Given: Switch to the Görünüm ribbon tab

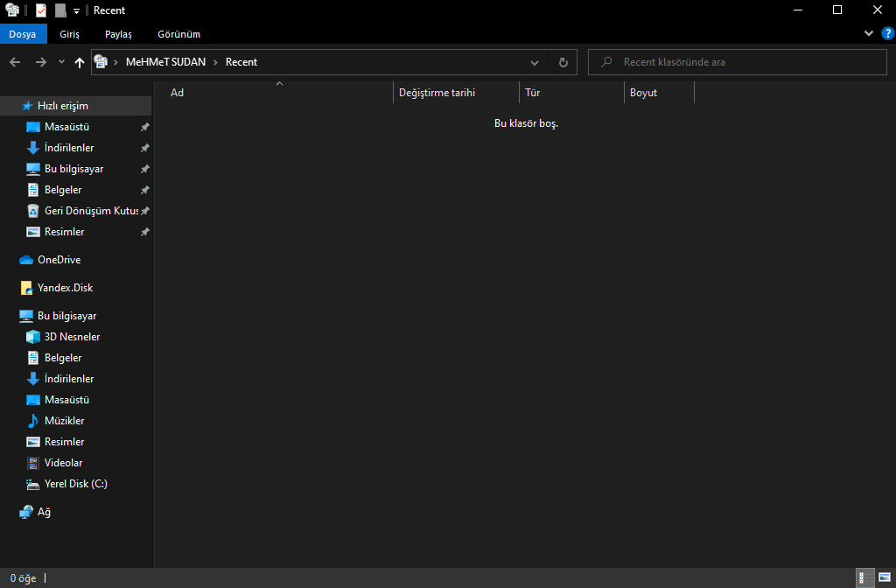Looking at the screenshot, I should click(178, 34).
